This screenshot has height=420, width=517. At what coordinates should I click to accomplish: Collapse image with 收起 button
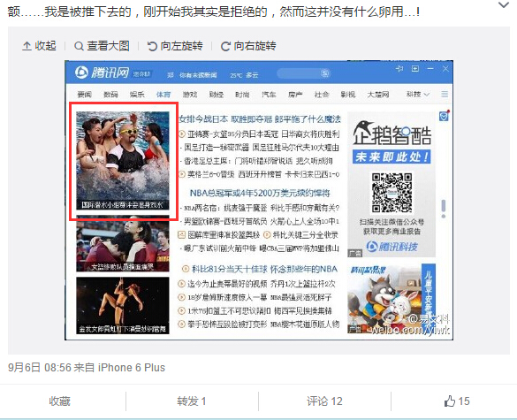pyautogui.click(x=39, y=46)
